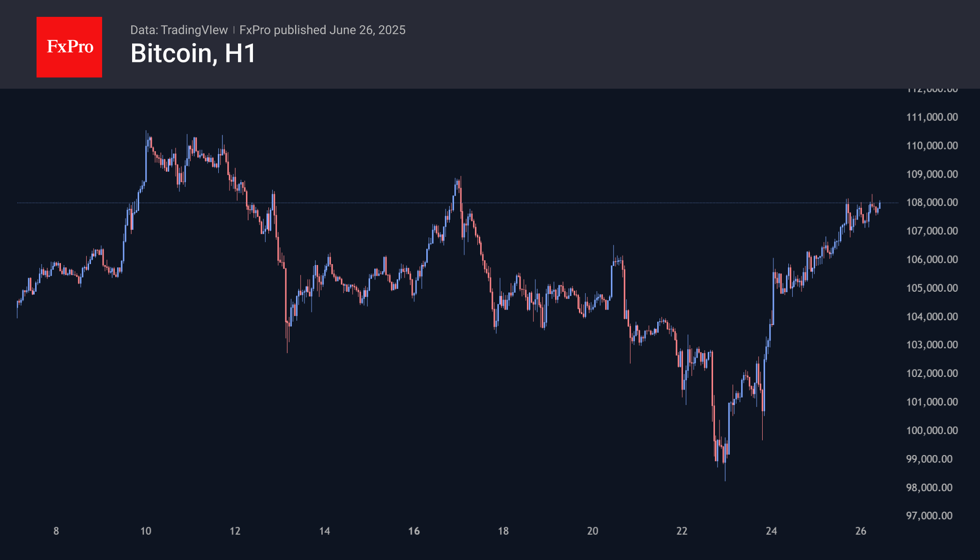Click the 103,000.00 price axis label
980x560 pixels.
point(932,345)
